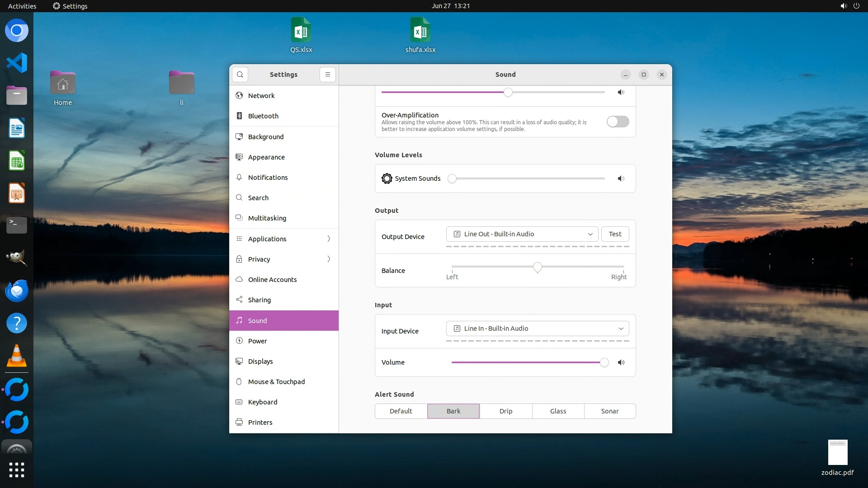Enable the Over-Amplification switch

tap(618, 122)
